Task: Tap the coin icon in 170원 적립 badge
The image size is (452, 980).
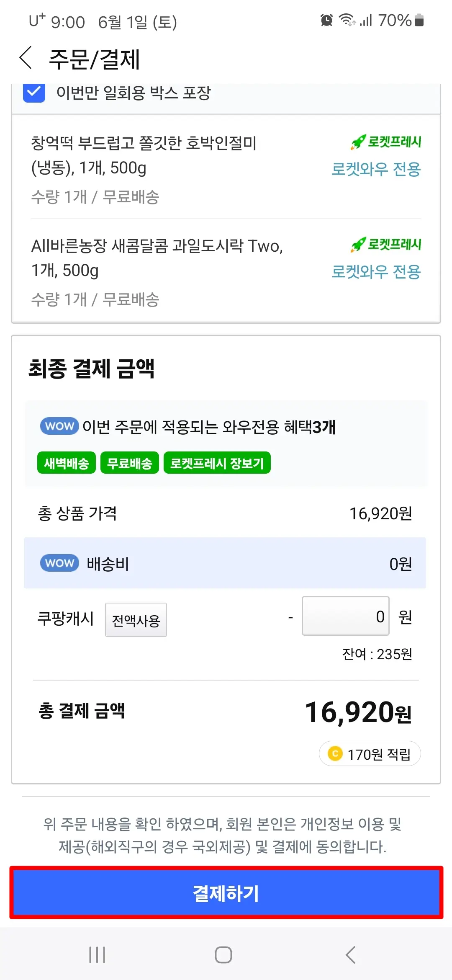Action: click(x=335, y=753)
